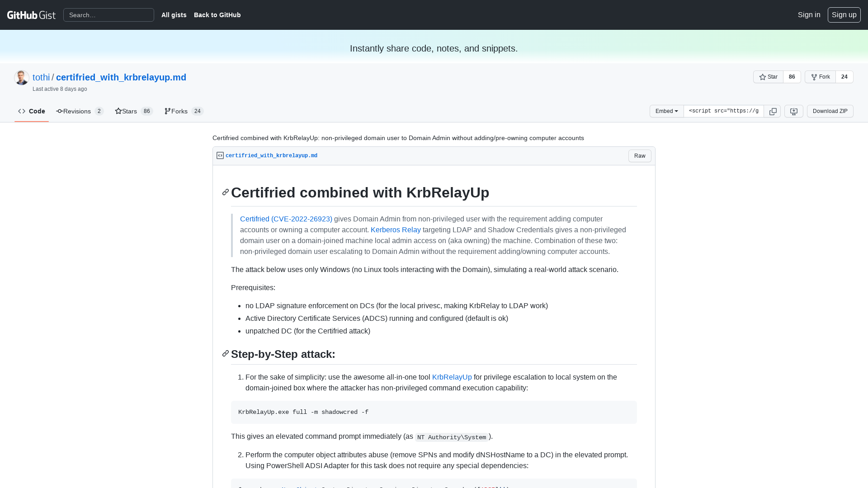
Task: Open the Forks tab
Action: point(184,111)
